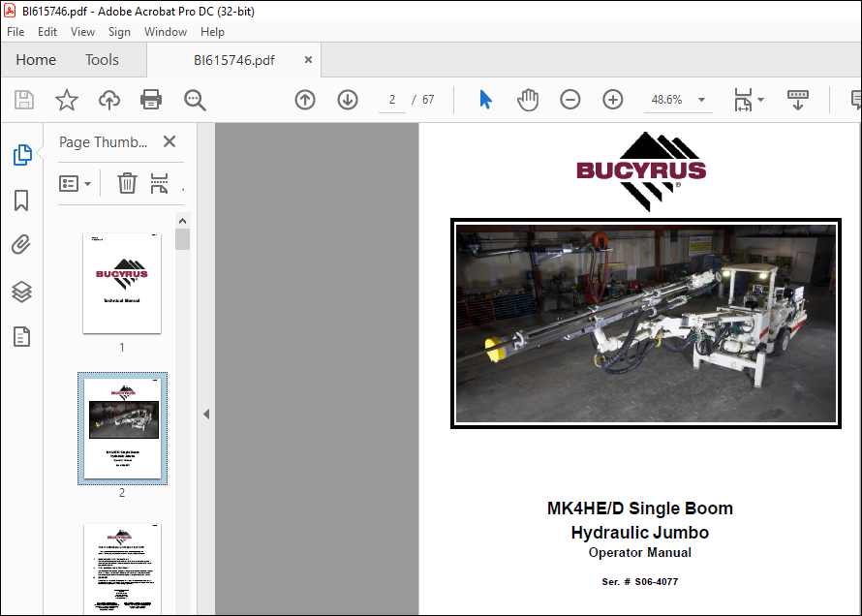862x616 pixels.
Task: Open the Window menu
Action: coord(166,32)
